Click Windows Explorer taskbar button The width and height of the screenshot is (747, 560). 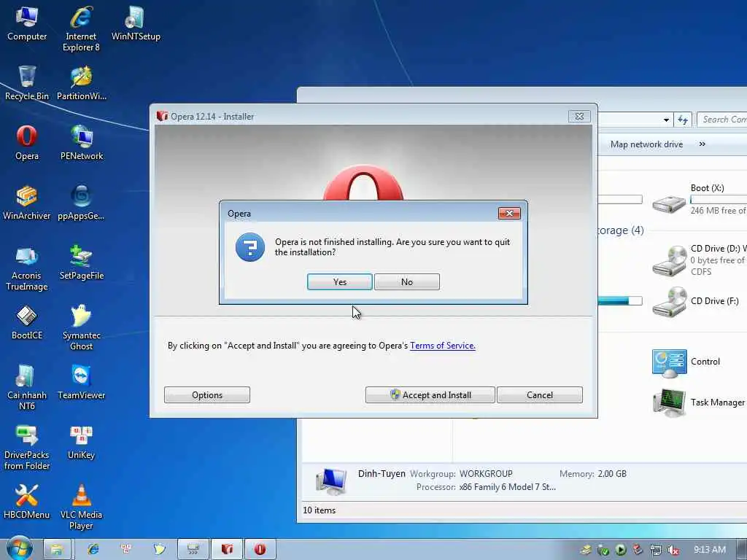point(57,550)
